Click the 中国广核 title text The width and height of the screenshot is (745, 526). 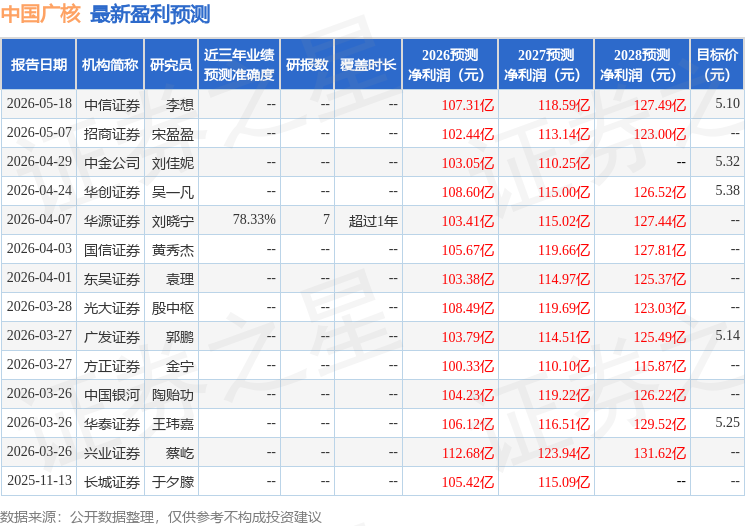point(41,14)
